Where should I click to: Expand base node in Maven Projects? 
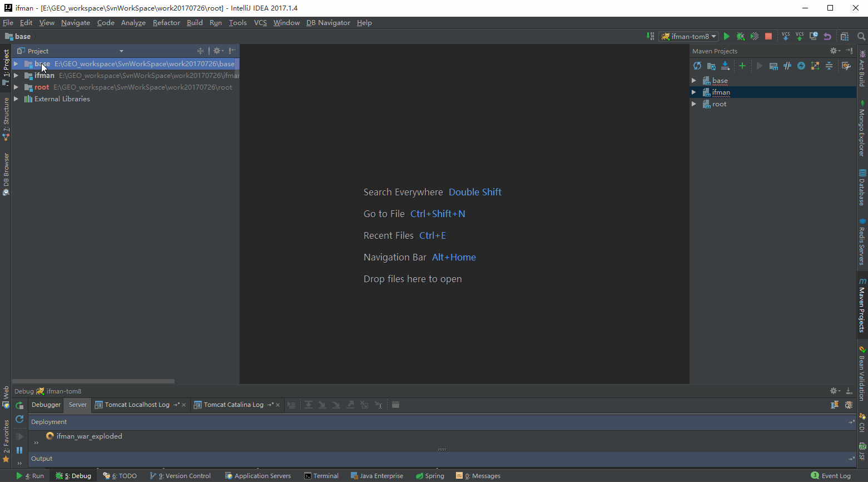point(694,81)
